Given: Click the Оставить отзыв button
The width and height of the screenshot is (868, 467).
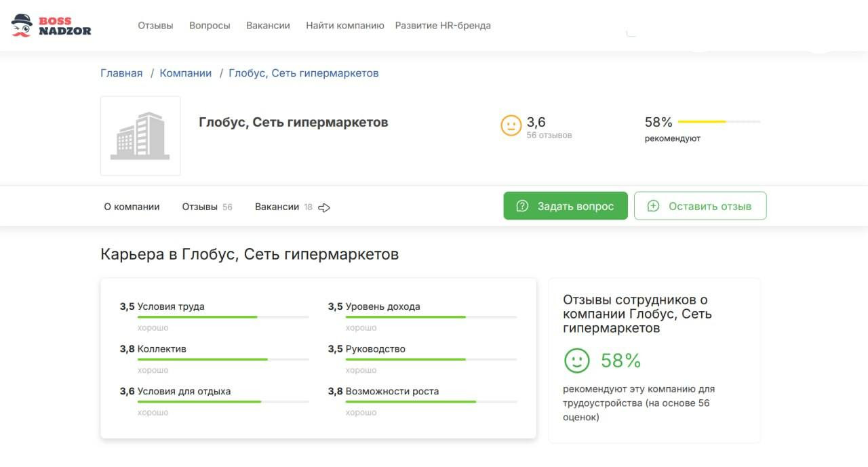Looking at the screenshot, I should [701, 206].
